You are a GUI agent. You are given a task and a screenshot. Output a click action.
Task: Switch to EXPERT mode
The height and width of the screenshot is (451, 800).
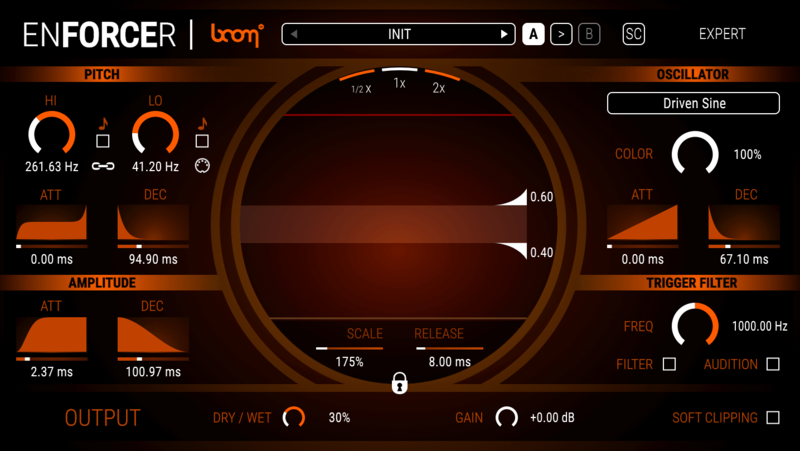click(721, 34)
